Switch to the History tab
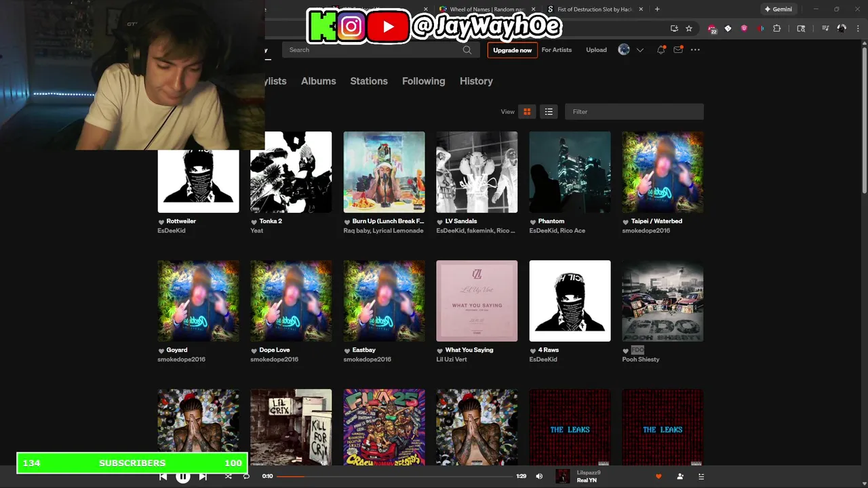 pos(476,81)
